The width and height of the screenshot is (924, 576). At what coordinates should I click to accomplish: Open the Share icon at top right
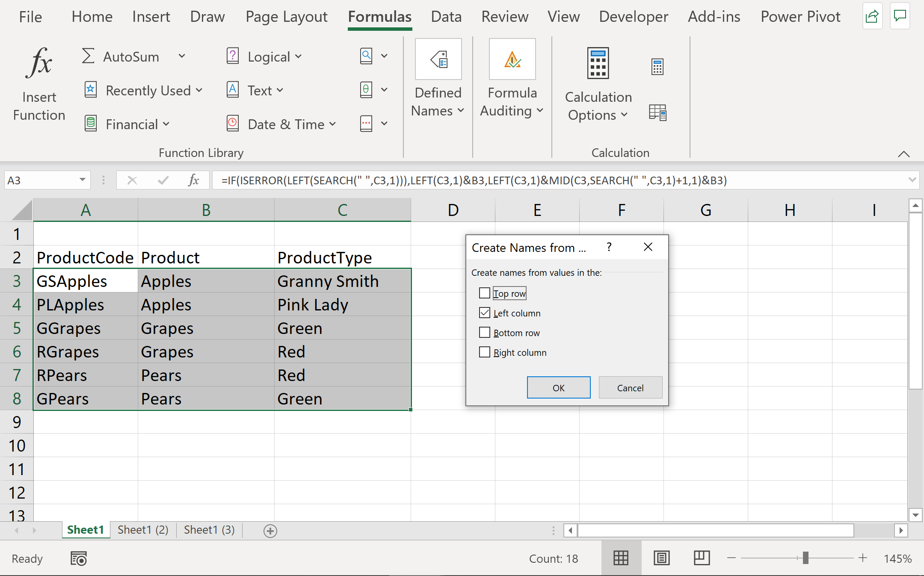[x=872, y=17]
